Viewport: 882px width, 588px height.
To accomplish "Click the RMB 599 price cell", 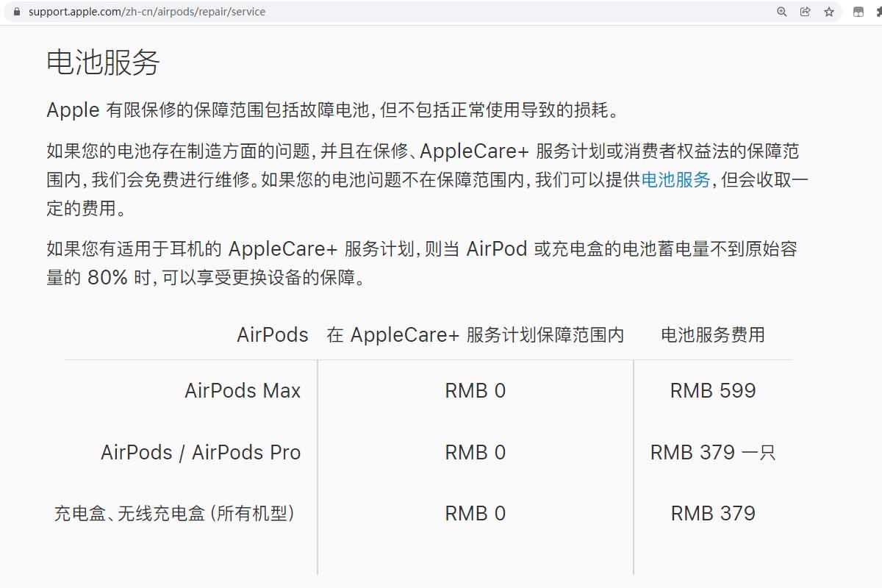I will click(x=712, y=391).
